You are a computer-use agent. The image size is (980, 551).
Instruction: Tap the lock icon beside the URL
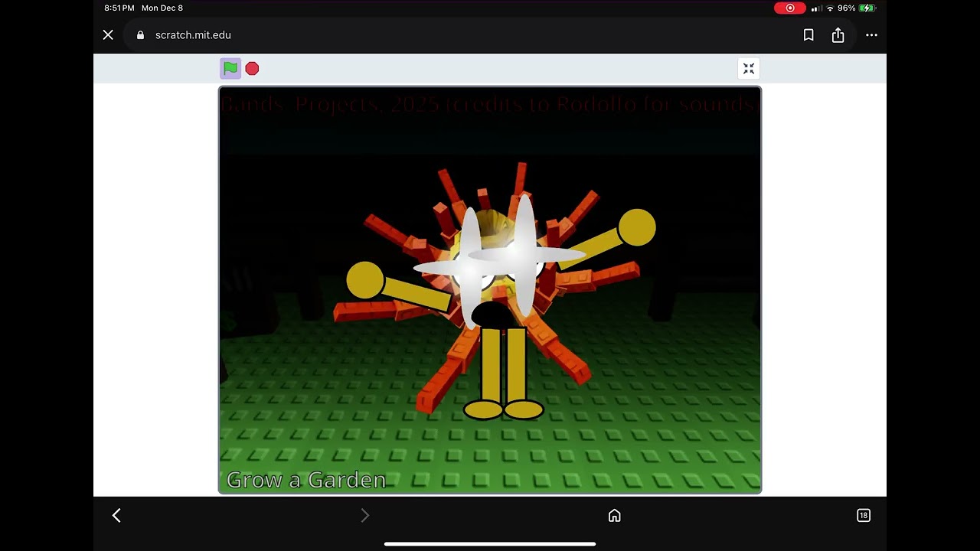[140, 35]
